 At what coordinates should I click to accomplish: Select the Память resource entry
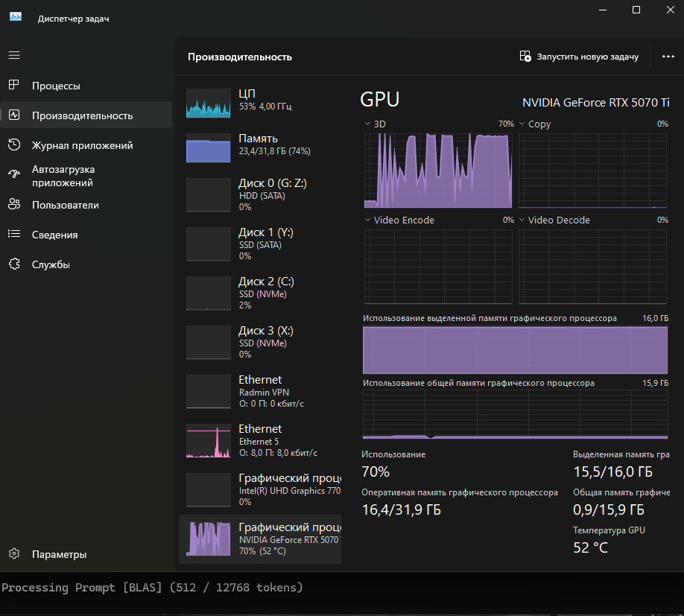[x=259, y=145]
